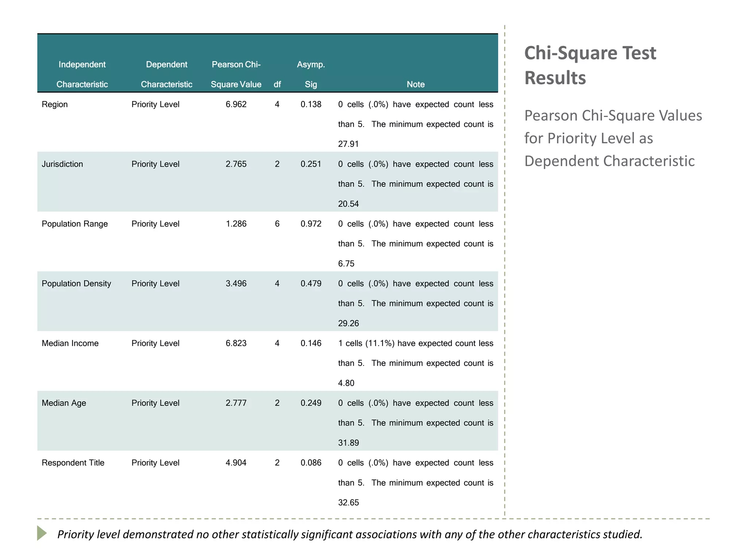Click the chi-square value 3.496
The width and height of the screenshot is (747, 560).
click(236, 284)
